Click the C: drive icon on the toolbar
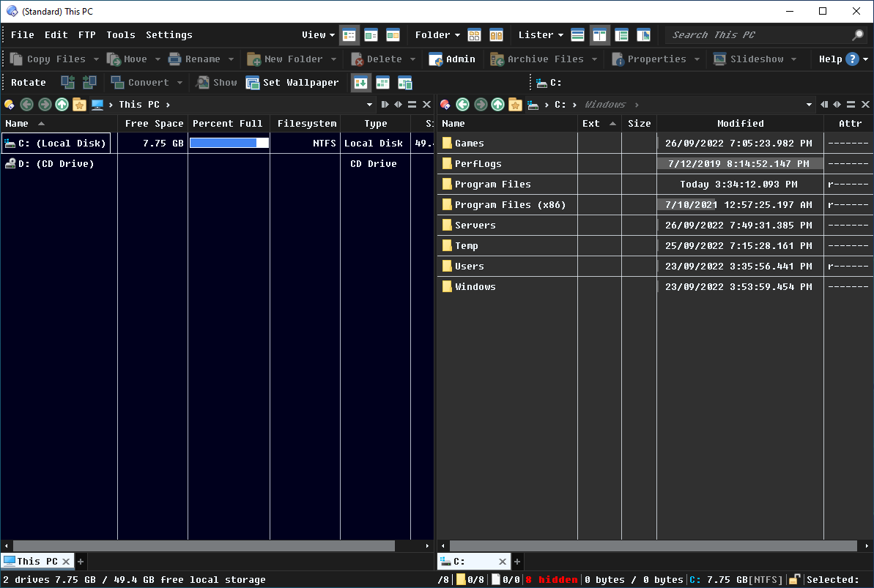The height and width of the screenshot is (588, 874). click(x=541, y=83)
